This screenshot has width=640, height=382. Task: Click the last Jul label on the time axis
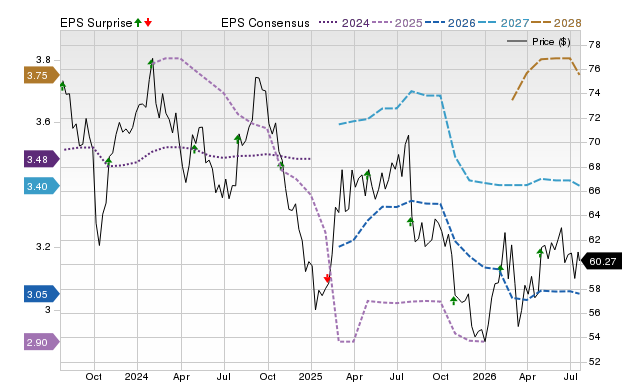coord(571,376)
